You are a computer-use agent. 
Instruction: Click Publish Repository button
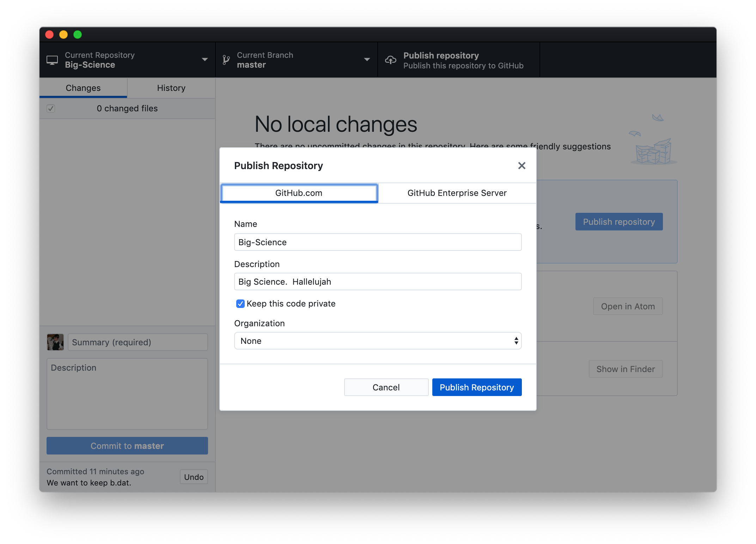(x=477, y=387)
